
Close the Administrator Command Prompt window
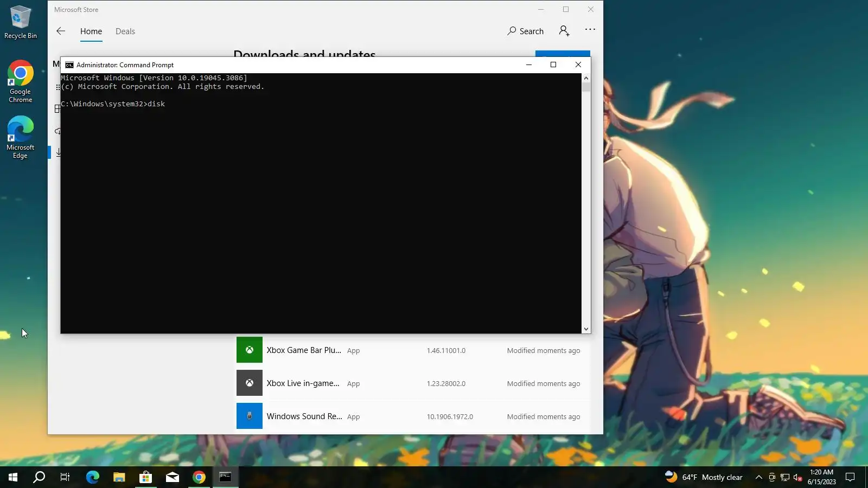point(578,65)
